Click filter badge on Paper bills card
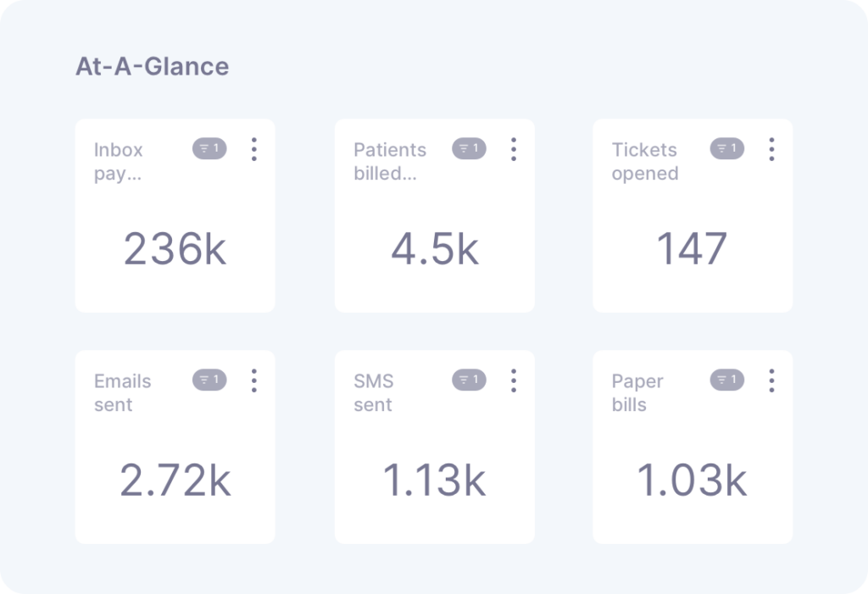 click(x=726, y=380)
